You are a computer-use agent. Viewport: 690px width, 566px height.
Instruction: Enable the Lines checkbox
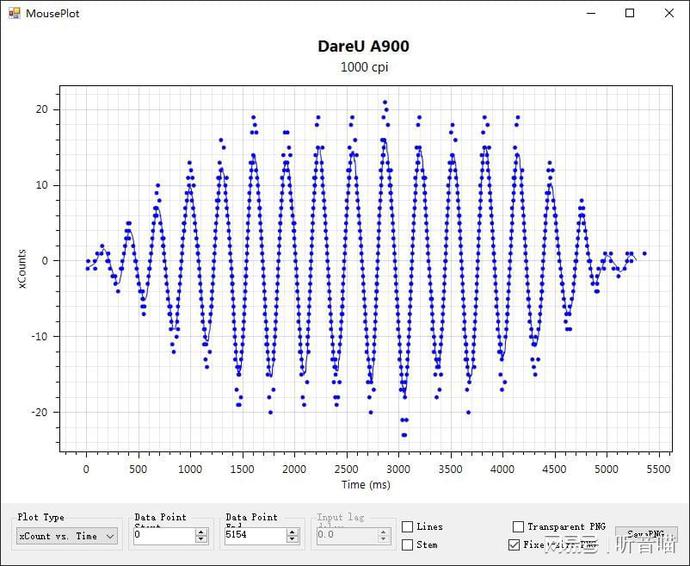pos(407,526)
